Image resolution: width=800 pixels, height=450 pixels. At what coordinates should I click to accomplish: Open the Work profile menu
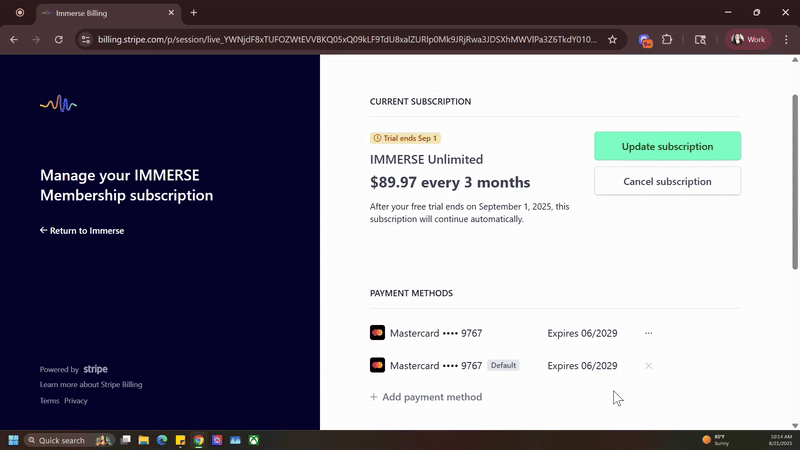[x=749, y=40]
